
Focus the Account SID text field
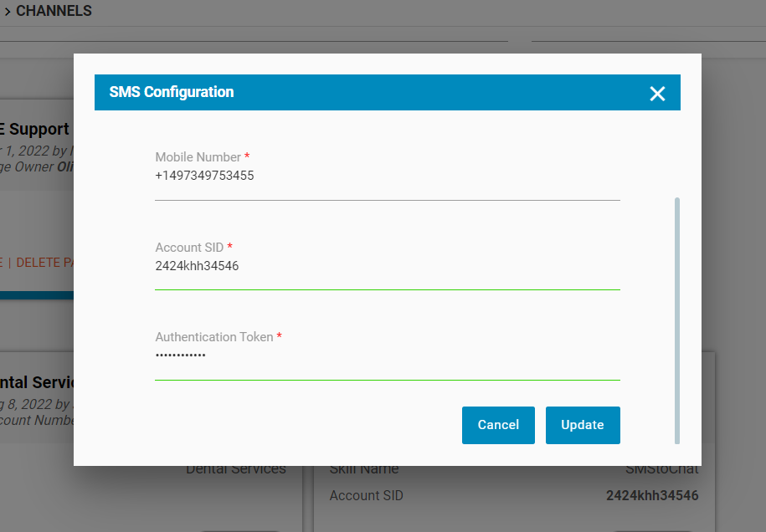[x=387, y=266]
